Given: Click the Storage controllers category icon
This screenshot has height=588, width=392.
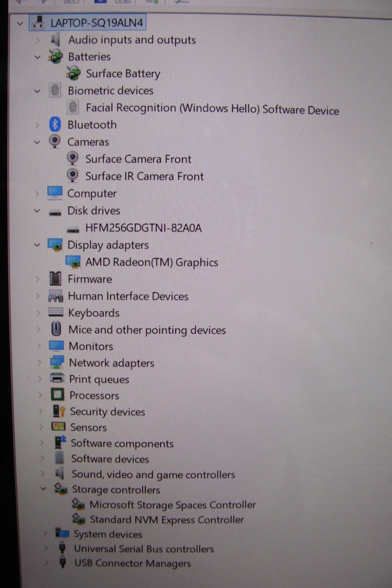Looking at the screenshot, I should tap(61, 489).
